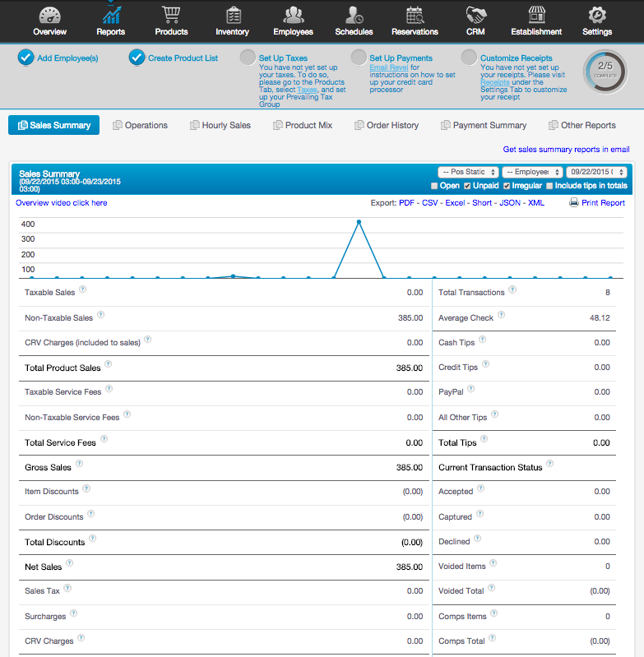Click the Set Up Taxes heading
This screenshot has height=657, width=644.
(x=283, y=58)
